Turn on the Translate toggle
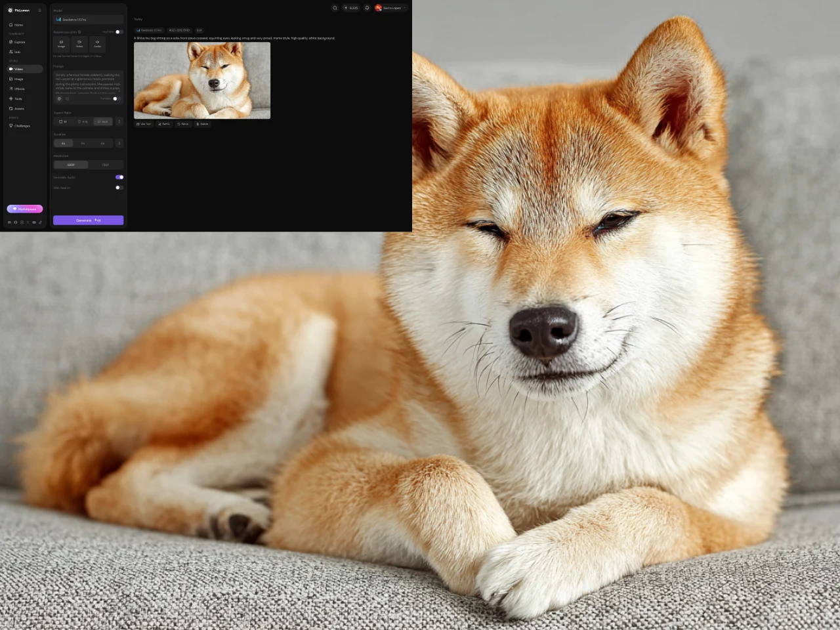This screenshot has height=630, width=840. [x=115, y=98]
